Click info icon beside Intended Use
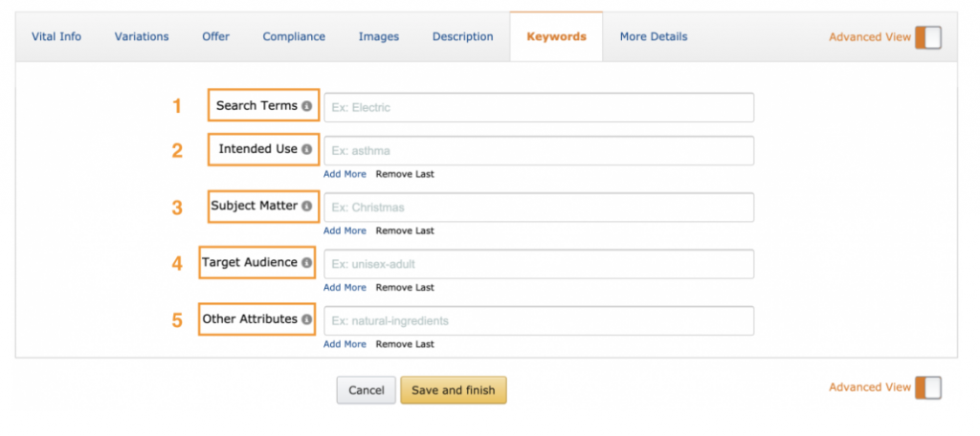 point(306,149)
